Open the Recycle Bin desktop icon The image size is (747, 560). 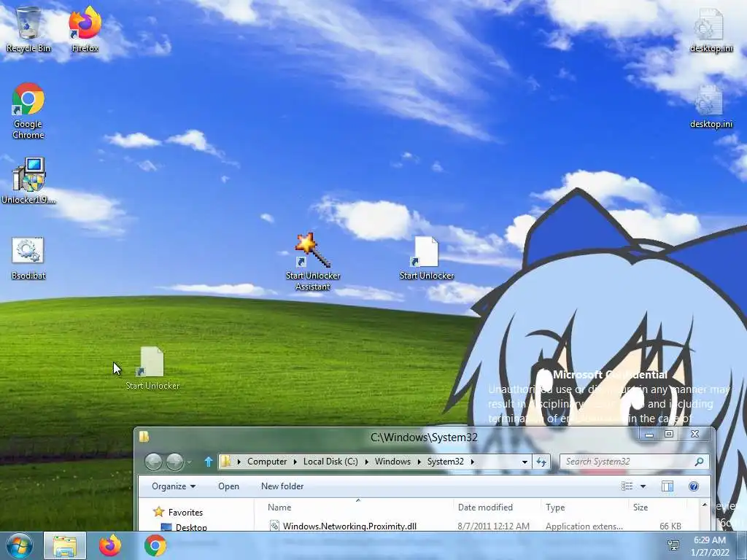click(28, 29)
